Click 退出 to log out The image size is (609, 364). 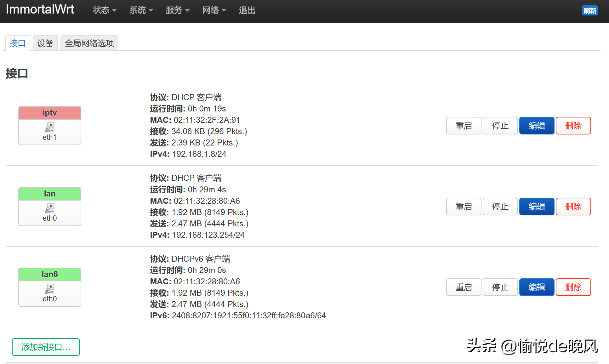click(x=247, y=10)
